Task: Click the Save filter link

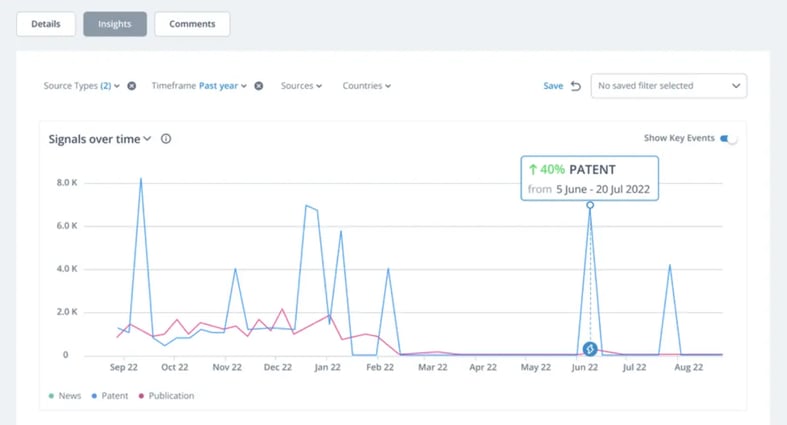Action: (x=553, y=86)
